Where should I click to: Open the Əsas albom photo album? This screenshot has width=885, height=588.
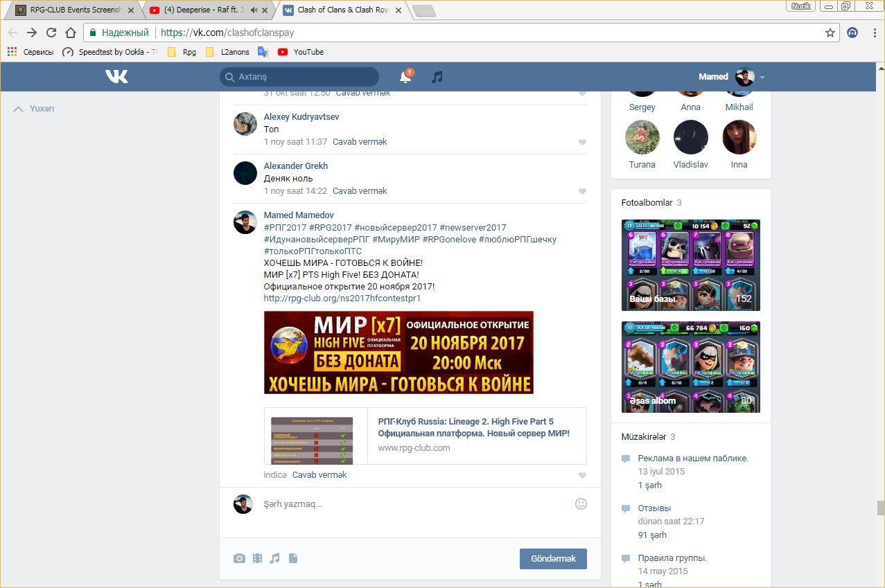[x=691, y=367]
